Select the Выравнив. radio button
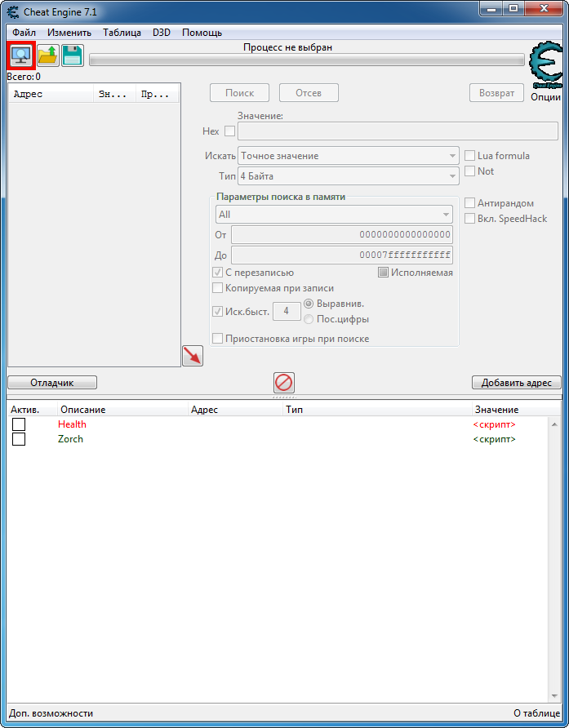The height and width of the screenshot is (728, 569). coord(309,304)
